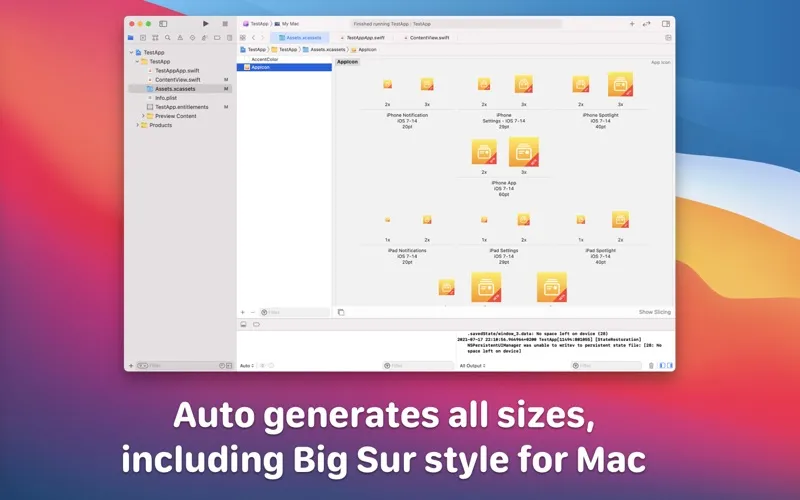This screenshot has height=500, width=800.
Task: Switch to the Assets.xcassets tab
Action: [x=300, y=38]
